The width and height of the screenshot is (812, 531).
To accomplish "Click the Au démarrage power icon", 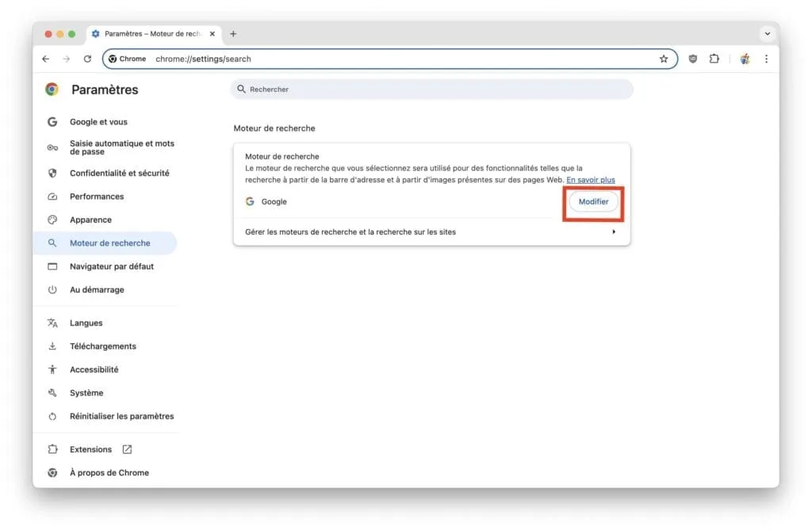I will pos(52,289).
